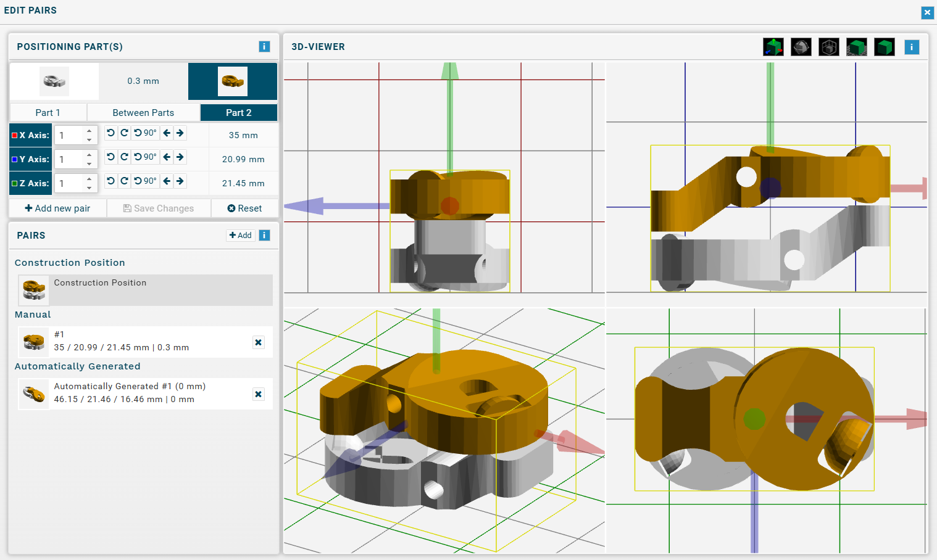Screen dimensions: 937x560
Task: Select the gray Part 1 thumbnail
Action: coord(54,81)
